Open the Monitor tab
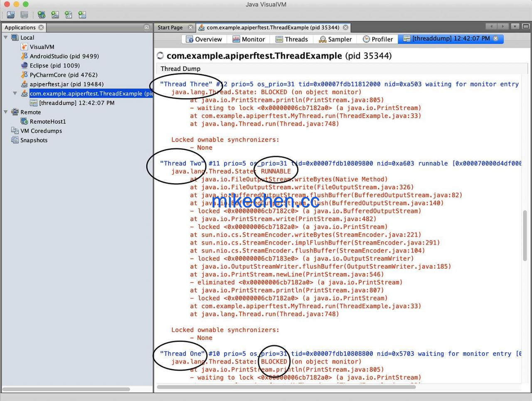 [249, 39]
